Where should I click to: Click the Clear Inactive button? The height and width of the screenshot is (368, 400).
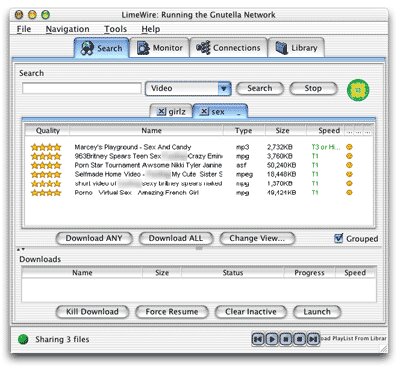[251, 312]
